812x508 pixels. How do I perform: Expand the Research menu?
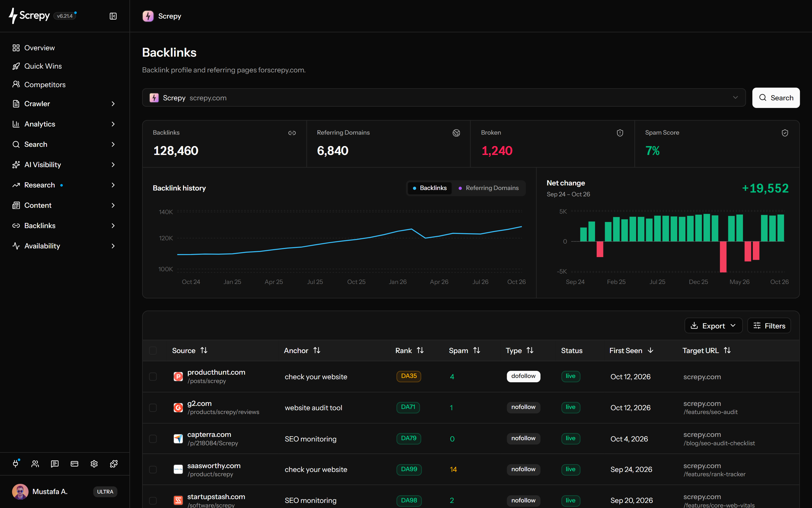(x=64, y=185)
